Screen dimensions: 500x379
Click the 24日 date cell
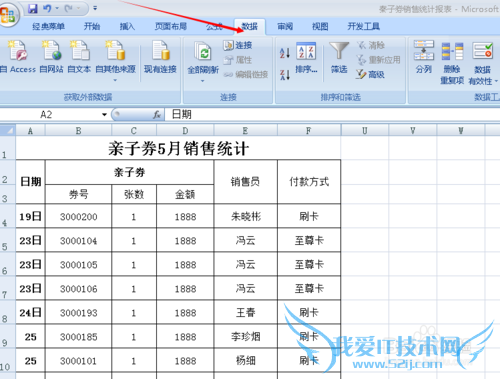tap(30, 312)
